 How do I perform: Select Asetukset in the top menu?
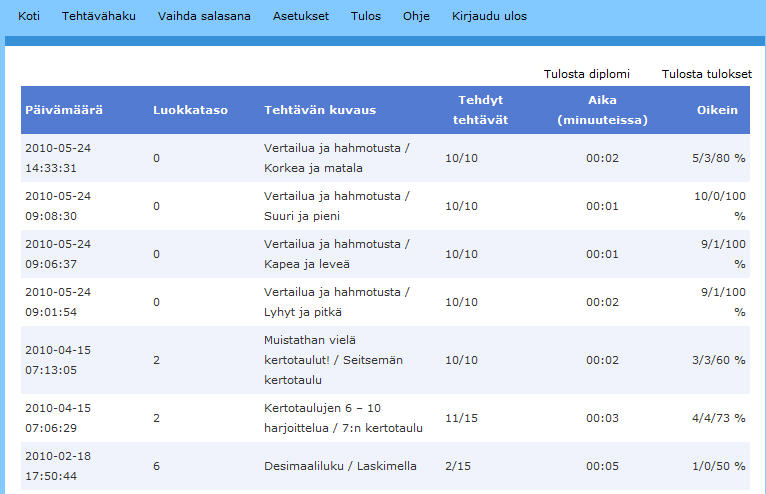(x=301, y=16)
